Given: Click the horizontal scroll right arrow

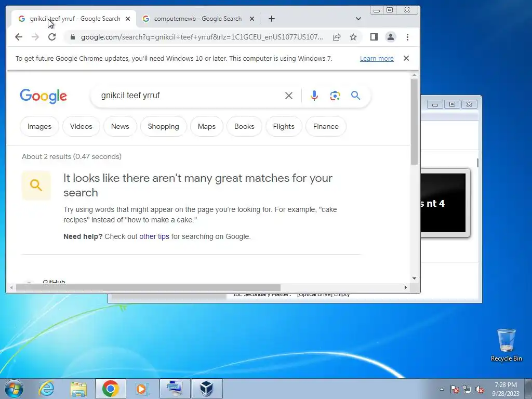Looking at the screenshot, I should tap(405, 287).
